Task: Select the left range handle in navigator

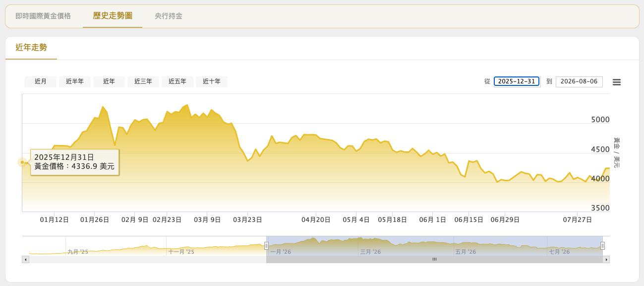Action: [266, 245]
